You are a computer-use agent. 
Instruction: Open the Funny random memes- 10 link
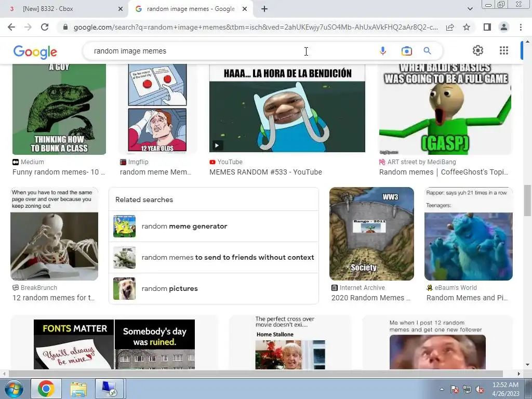59,172
